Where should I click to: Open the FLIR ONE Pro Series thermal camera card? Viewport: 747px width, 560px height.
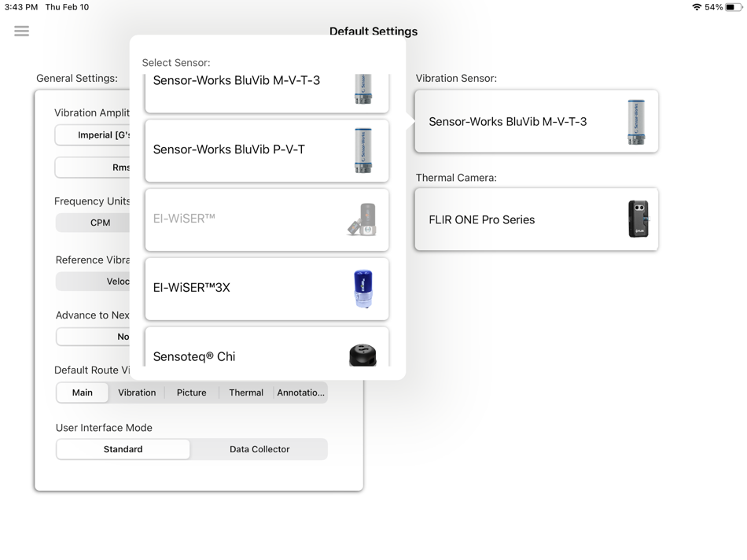[536, 219]
